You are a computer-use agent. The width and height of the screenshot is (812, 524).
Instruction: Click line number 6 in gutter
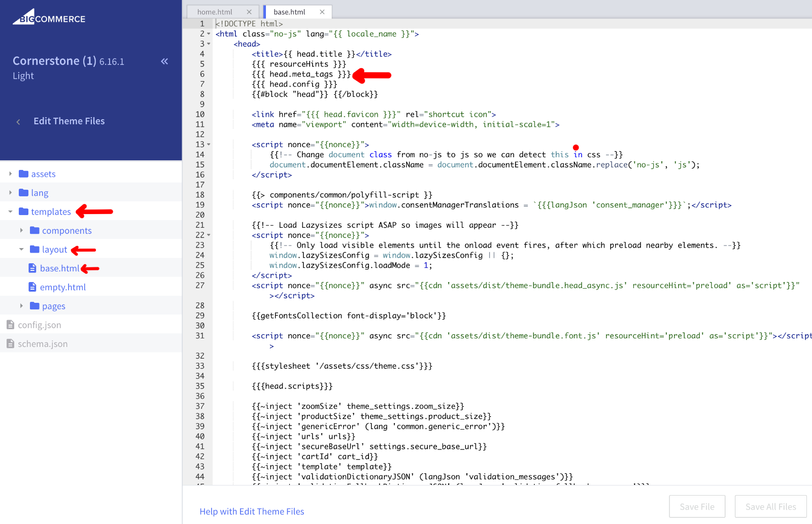click(x=202, y=74)
